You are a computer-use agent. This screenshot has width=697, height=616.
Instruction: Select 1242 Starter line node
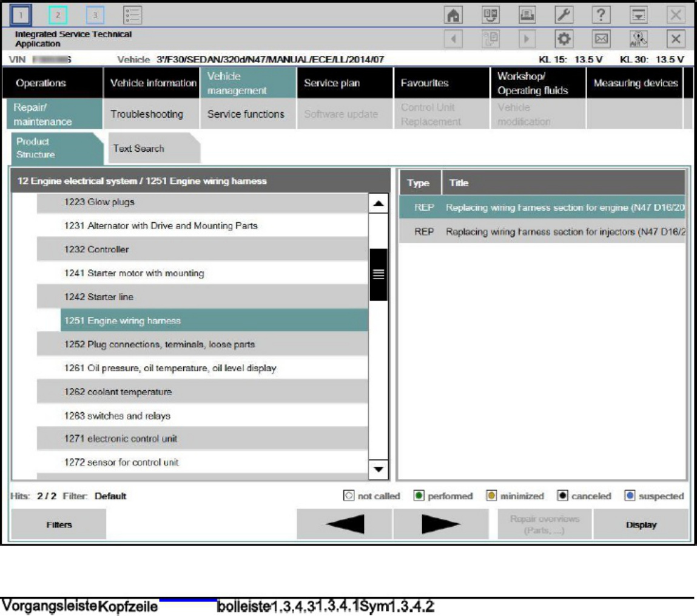[x=202, y=297]
